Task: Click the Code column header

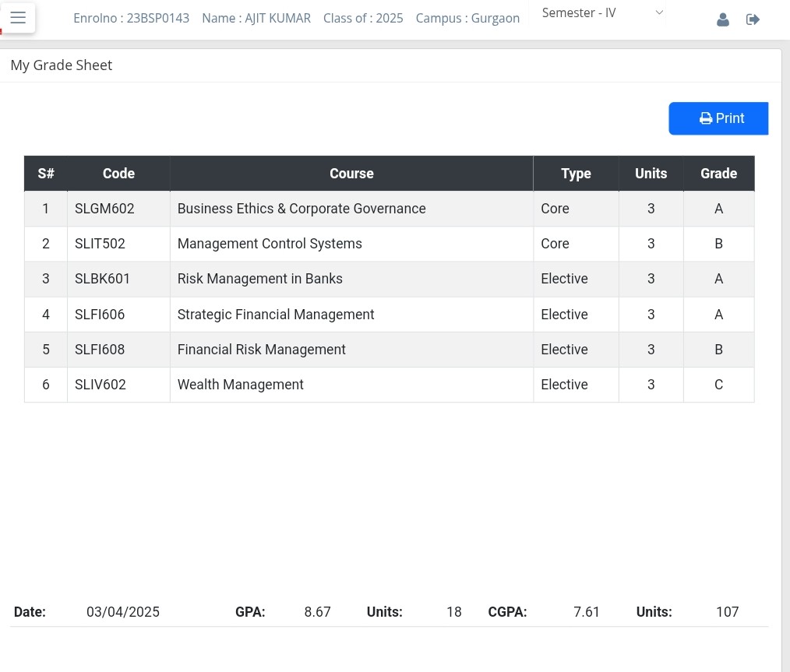Action: click(118, 174)
